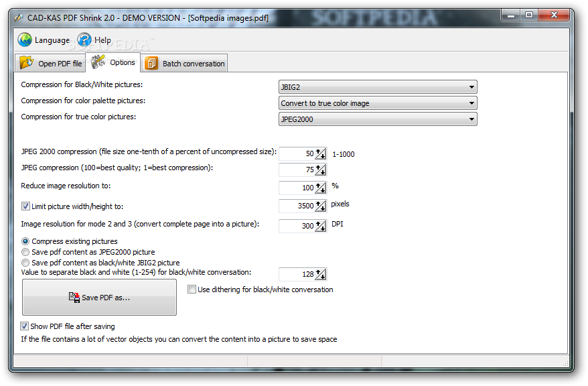Enable Use dithering for black/white conversation
The width and height of the screenshot is (588, 386).
point(192,289)
